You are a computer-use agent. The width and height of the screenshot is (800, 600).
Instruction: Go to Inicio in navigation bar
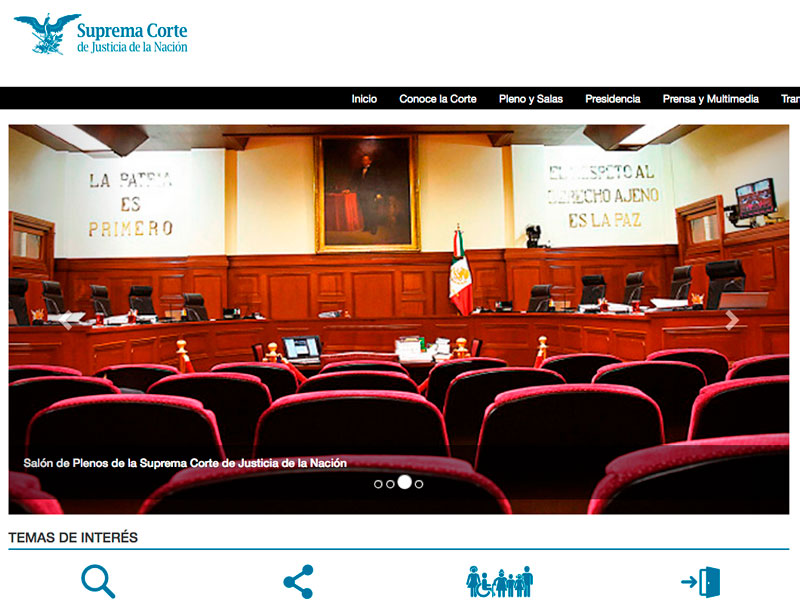tap(364, 99)
